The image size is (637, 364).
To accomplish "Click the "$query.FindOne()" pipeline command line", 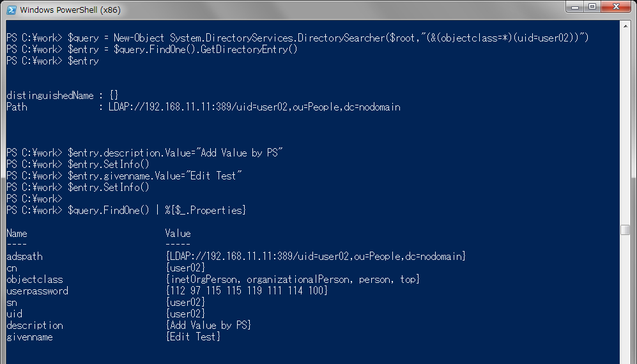I will [x=156, y=210].
